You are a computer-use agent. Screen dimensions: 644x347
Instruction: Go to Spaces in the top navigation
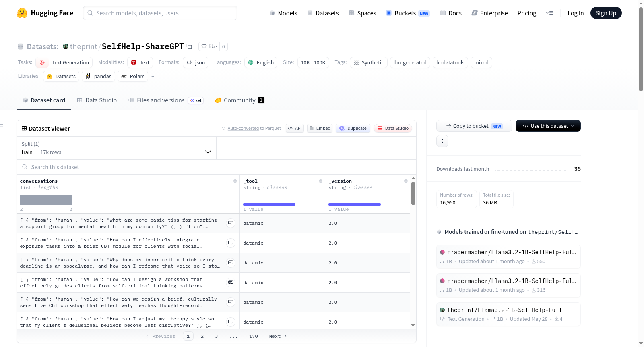tap(363, 13)
